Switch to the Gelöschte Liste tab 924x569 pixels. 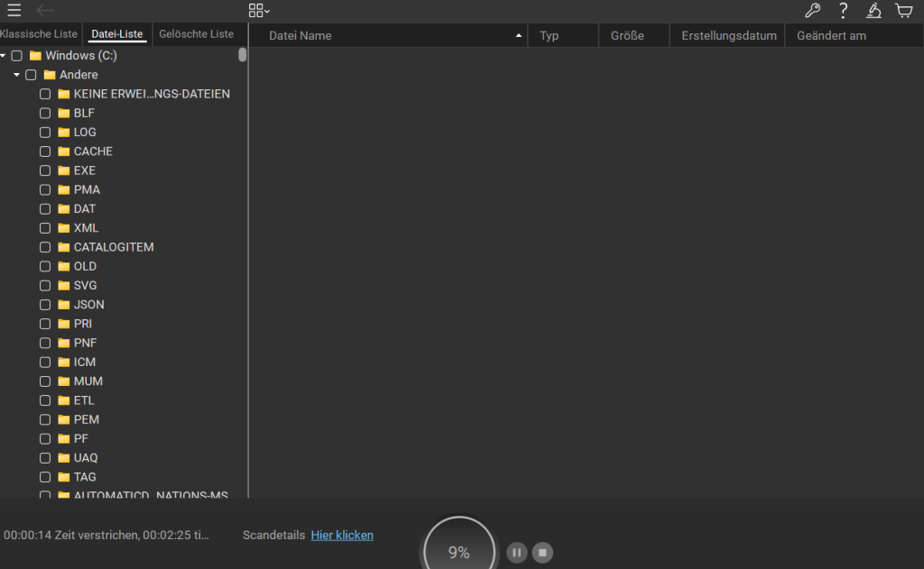(x=196, y=34)
